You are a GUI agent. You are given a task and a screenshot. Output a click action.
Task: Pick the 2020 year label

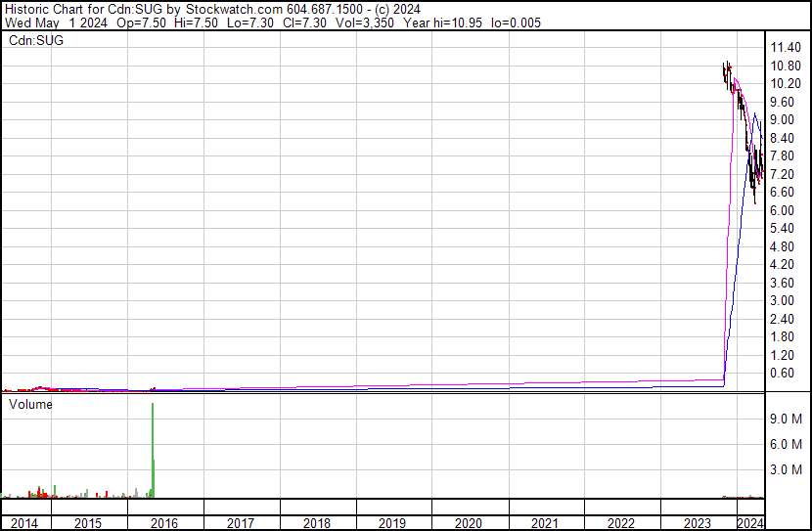pyautogui.click(x=469, y=523)
